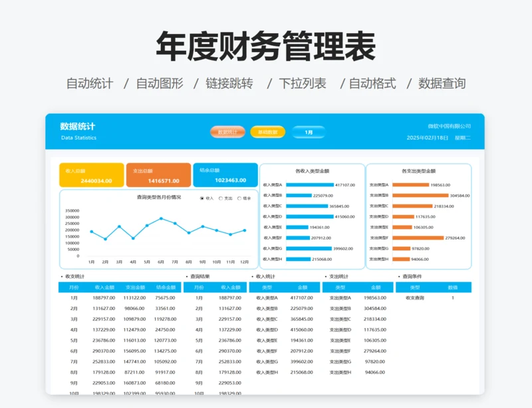Screen dimensions: 532x408
Task: Click the orange bar for 支出类型B
Action: tap(420, 195)
